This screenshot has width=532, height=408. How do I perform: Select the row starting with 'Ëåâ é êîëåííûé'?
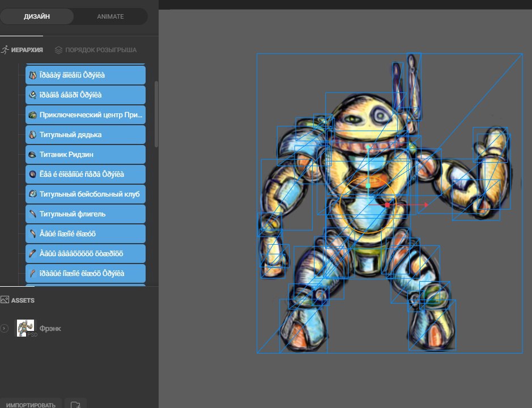click(86, 174)
